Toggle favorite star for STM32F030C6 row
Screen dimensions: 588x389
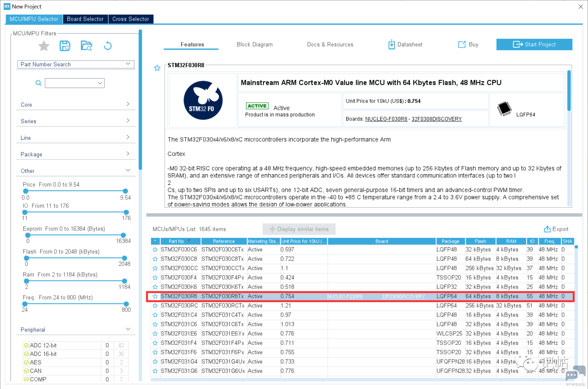pos(155,250)
